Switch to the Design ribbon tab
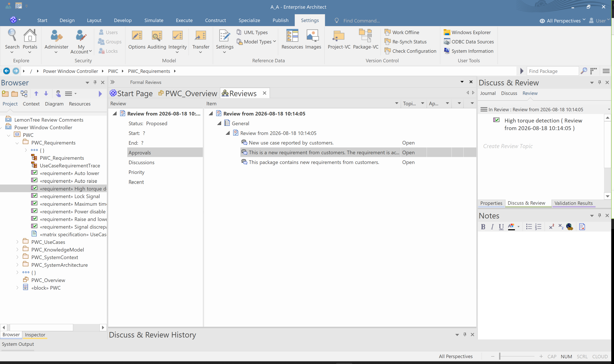The height and width of the screenshot is (364, 614). (67, 20)
